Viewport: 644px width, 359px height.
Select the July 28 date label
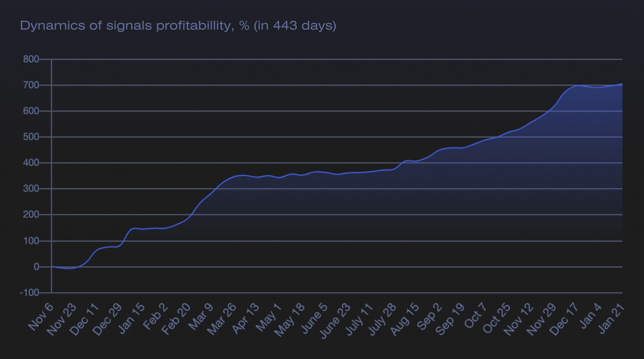coord(382,320)
